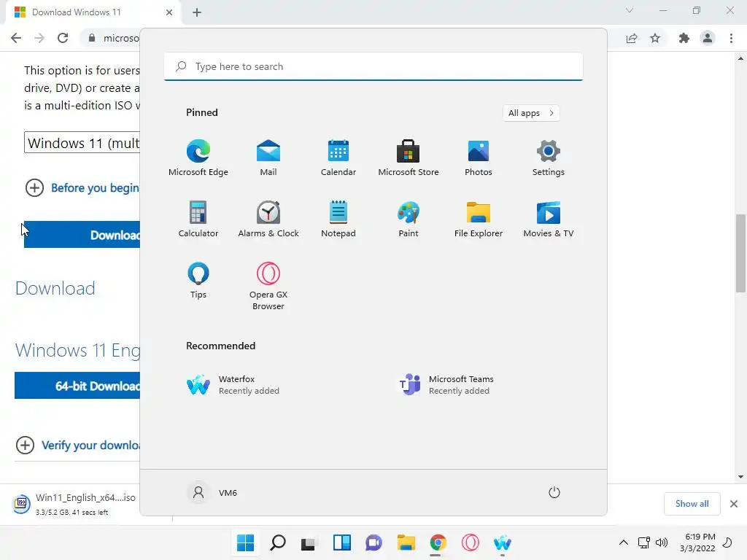The height and width of the screenshot is (560, 747).
Task: Select the Download Windows 11 tab
Action: click(93, 12)
